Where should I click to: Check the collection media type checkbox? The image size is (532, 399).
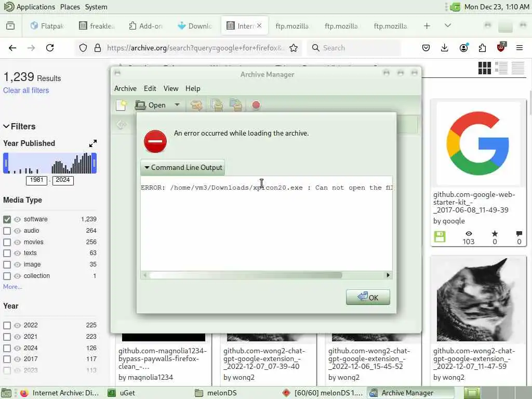point(7,276)
